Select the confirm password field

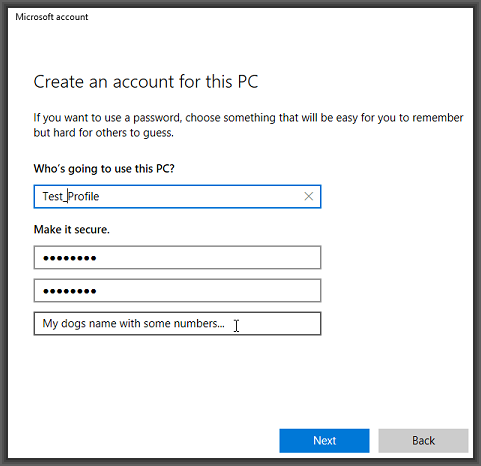coord(177,291)
